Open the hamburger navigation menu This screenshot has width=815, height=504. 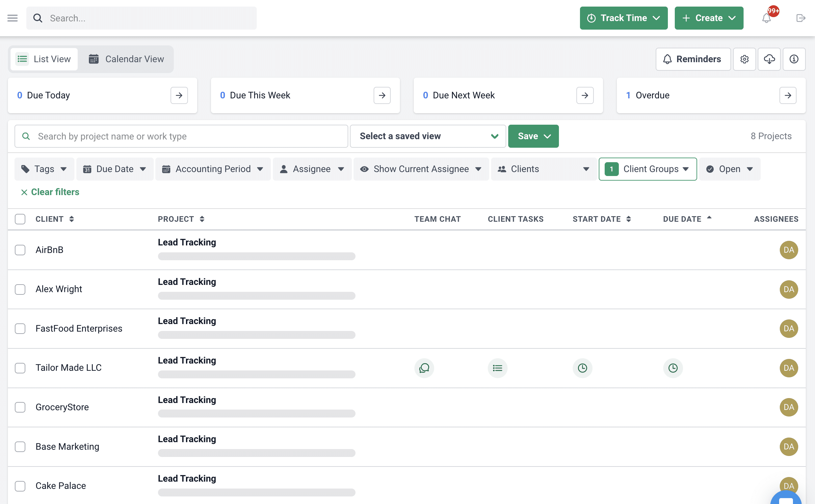click(x=12, y=18)
